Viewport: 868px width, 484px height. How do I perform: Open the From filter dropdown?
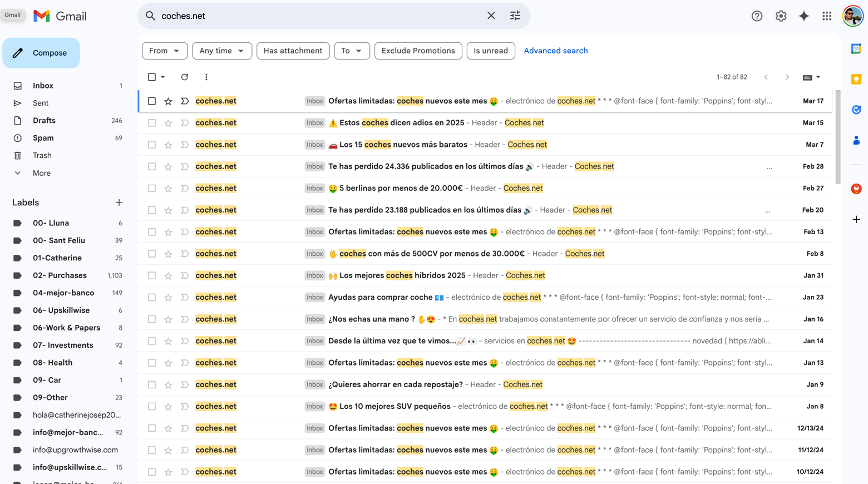(x=165, y=51)
